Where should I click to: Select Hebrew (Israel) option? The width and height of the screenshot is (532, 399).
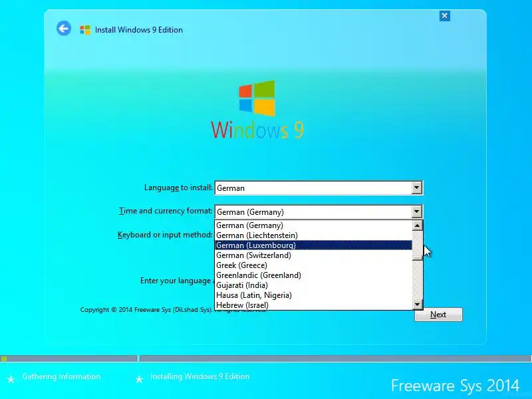click(x=313, y=305)
